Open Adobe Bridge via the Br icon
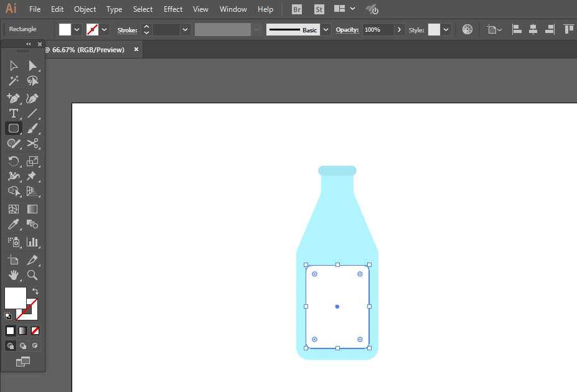The image size is (577, 392). (x=296, y=9)
